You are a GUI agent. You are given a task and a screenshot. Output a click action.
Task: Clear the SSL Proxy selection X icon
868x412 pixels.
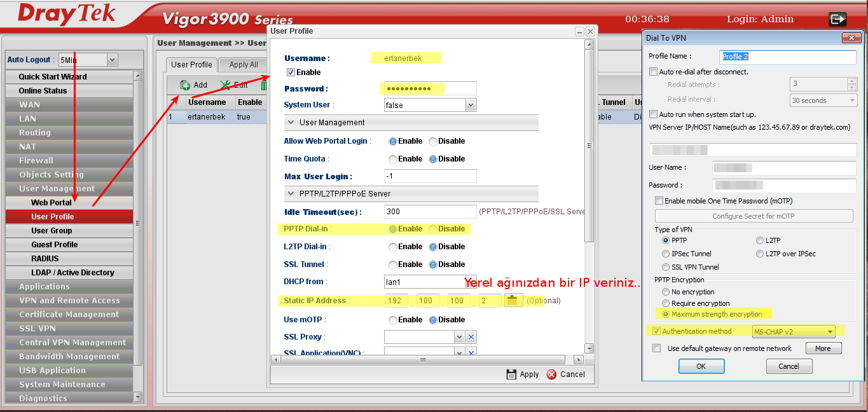pos(471,337)
